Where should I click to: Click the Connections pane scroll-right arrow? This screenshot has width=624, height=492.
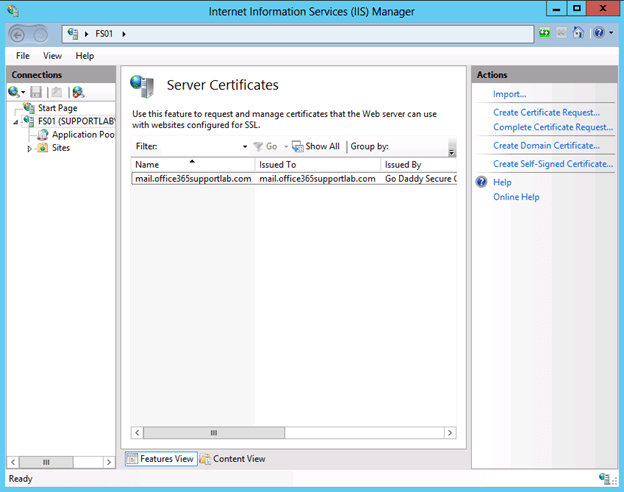pyautogui.click(x=109, y=462)
